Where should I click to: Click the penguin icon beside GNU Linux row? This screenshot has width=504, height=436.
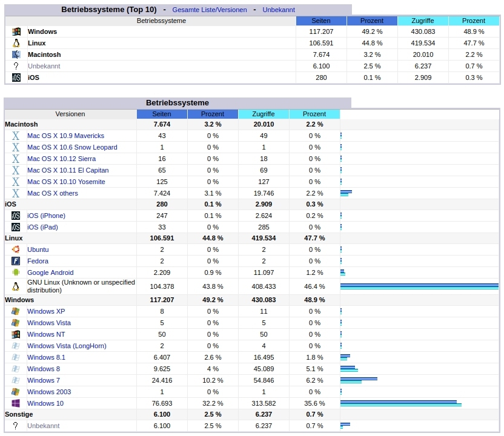click(15, 286)
